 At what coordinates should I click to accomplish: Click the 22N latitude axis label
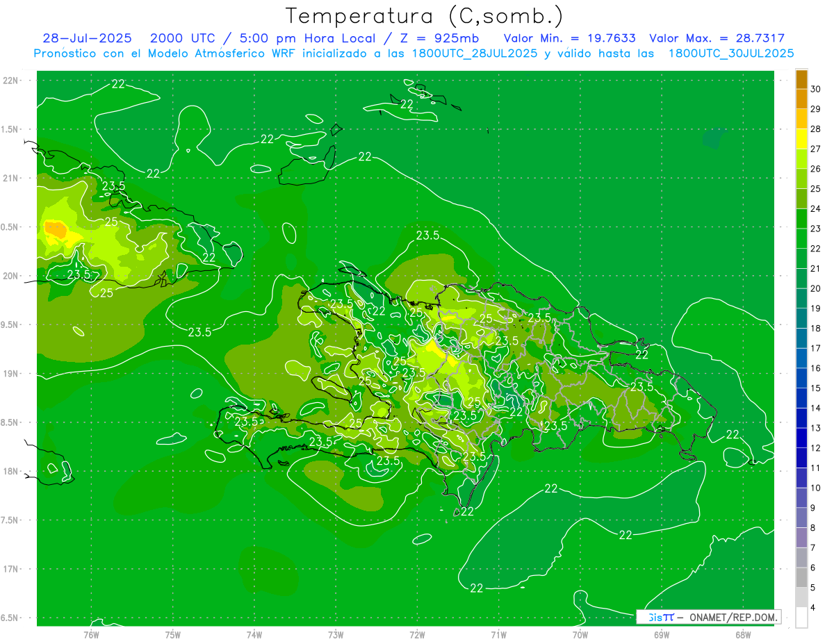pyautogui.click(x=11, y=81)
